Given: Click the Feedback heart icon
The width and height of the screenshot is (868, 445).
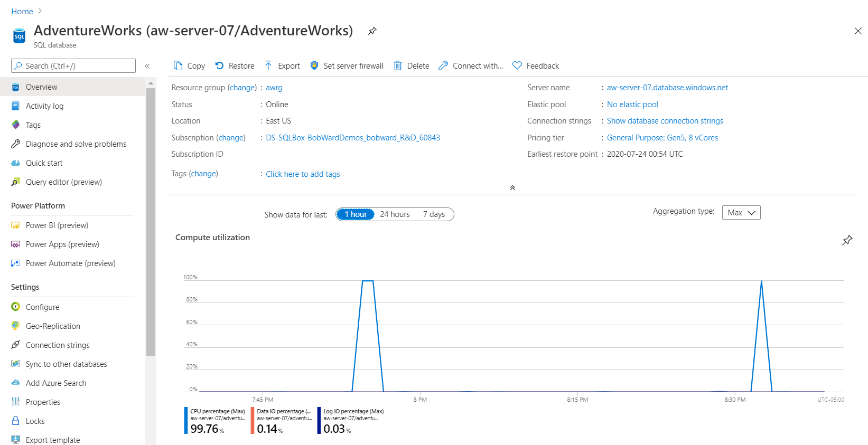Looking at the screenshot, I should coord(517,65).
